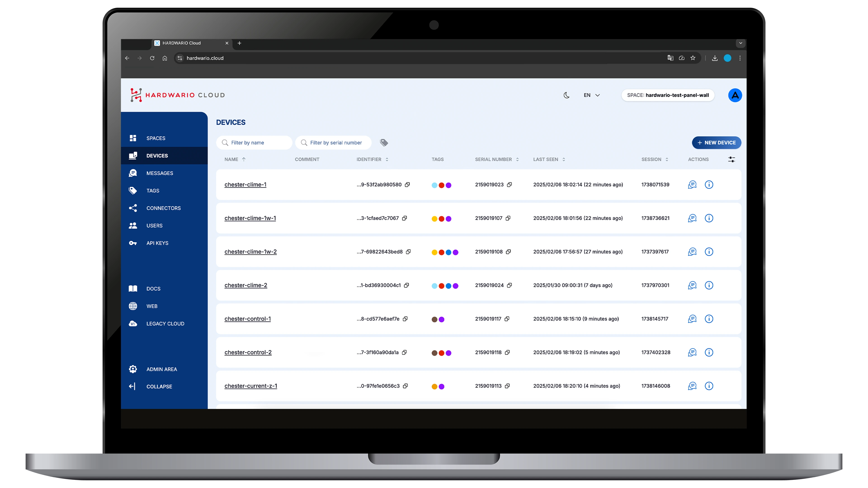The height and width of the screenshot is (488, 868).
Task: View messages for chester-clime-1w-1
Action: [x=692, y=218]
